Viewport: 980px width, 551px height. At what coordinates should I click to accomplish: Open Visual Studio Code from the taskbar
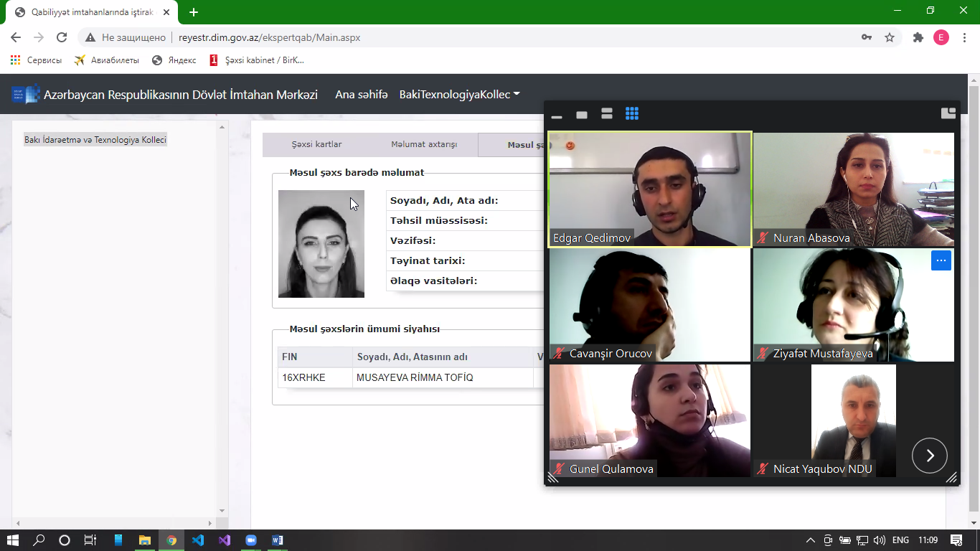click(198, 540)
